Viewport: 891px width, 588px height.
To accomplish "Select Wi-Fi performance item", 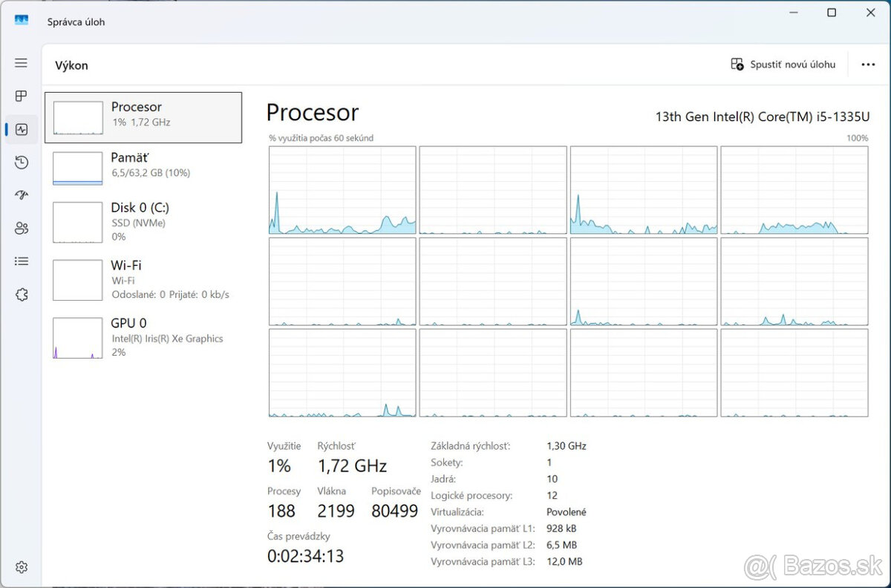I will click(x=143, y=279).
